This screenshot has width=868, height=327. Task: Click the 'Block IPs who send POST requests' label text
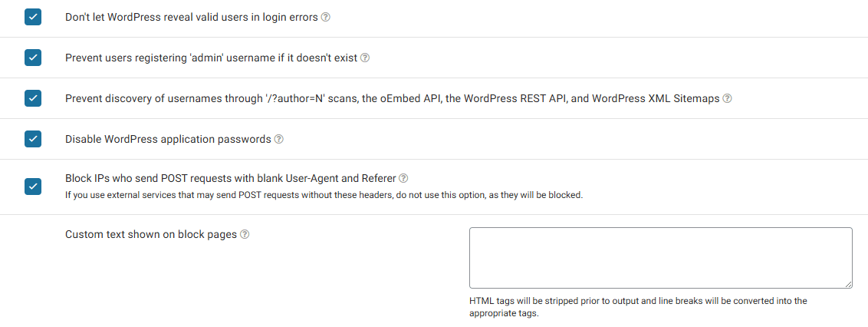[230, 179]
